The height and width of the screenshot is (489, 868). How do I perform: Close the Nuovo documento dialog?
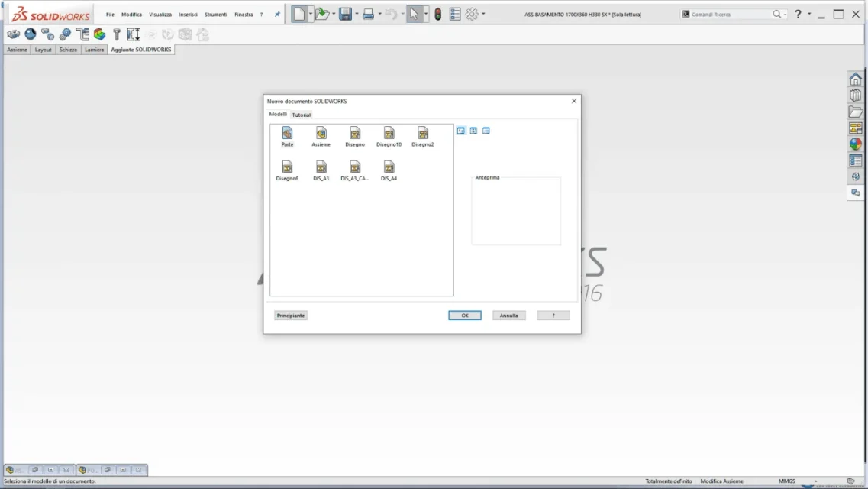click(x=574, y=101)
